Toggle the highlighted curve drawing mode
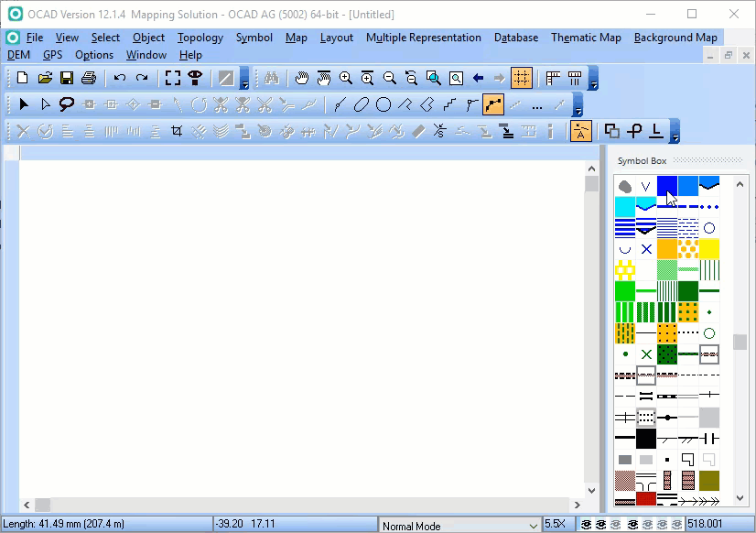 493,104
